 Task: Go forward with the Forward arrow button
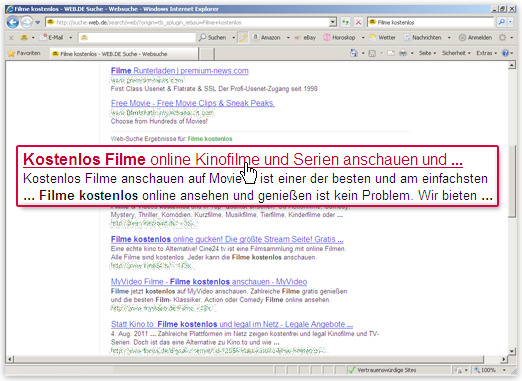(x=27, y=23)
